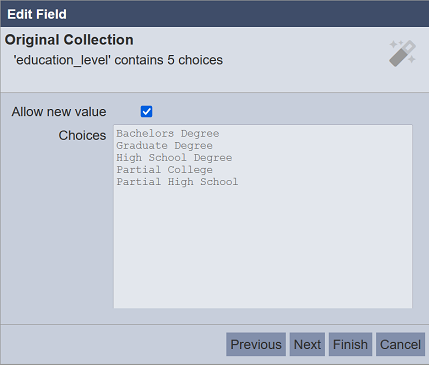429x365 pixels.
Task: Click the magic wand wizard icon
Action: point(402,53)
